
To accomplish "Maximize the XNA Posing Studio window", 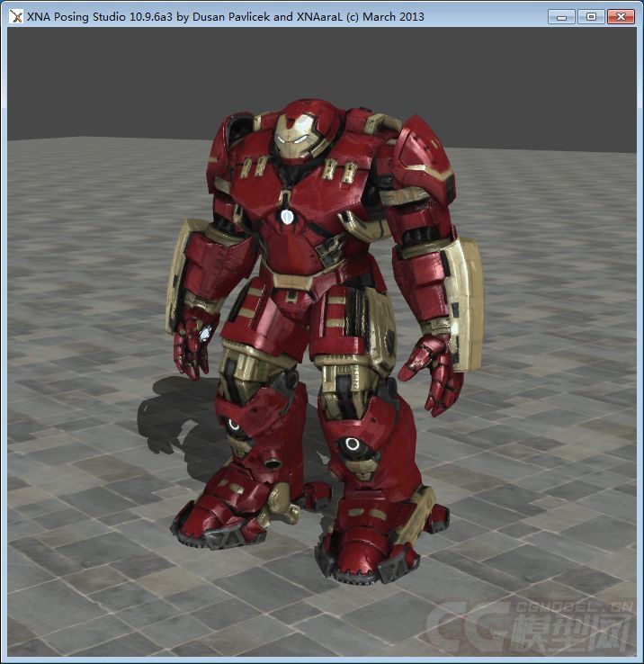I will point(591,17).
